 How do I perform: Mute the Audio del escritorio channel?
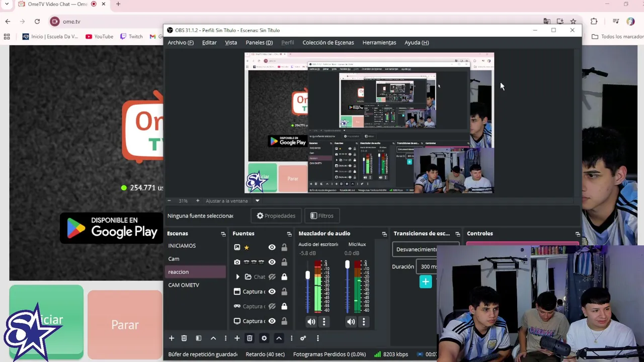point(311,322)
